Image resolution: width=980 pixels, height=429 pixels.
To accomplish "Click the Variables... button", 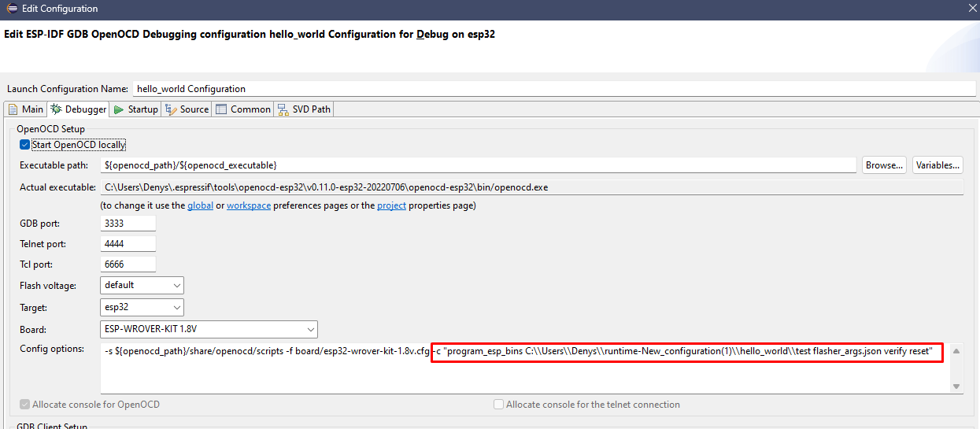I will (x=937, y=165).
